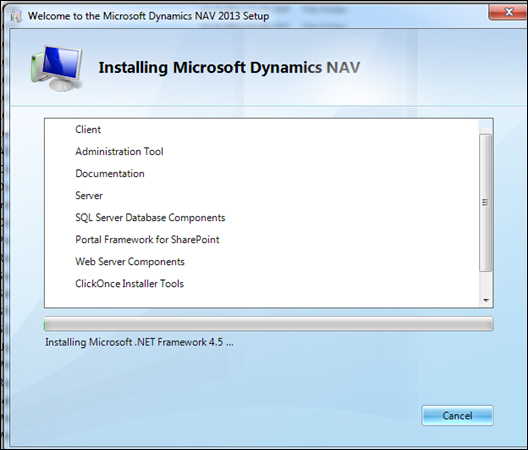Select the Administration Tool entry
The width and height of the screenshot is (528, 450).
(119, 152)
